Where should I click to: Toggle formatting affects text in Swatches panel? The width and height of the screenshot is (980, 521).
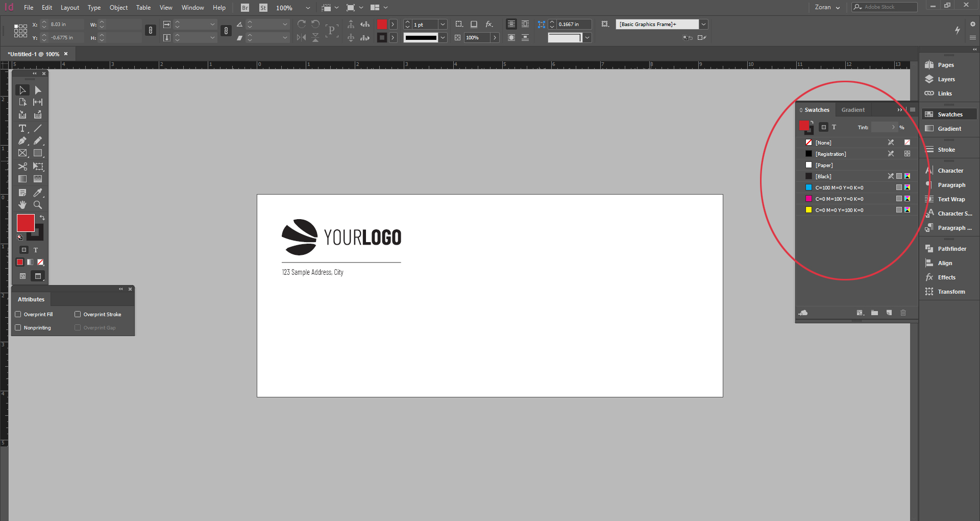(834, 127)
